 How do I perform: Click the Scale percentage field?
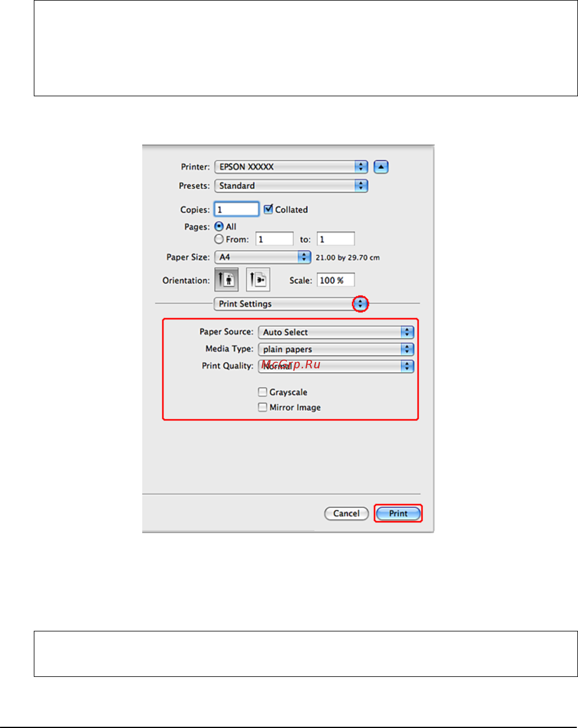click(335, 280)
